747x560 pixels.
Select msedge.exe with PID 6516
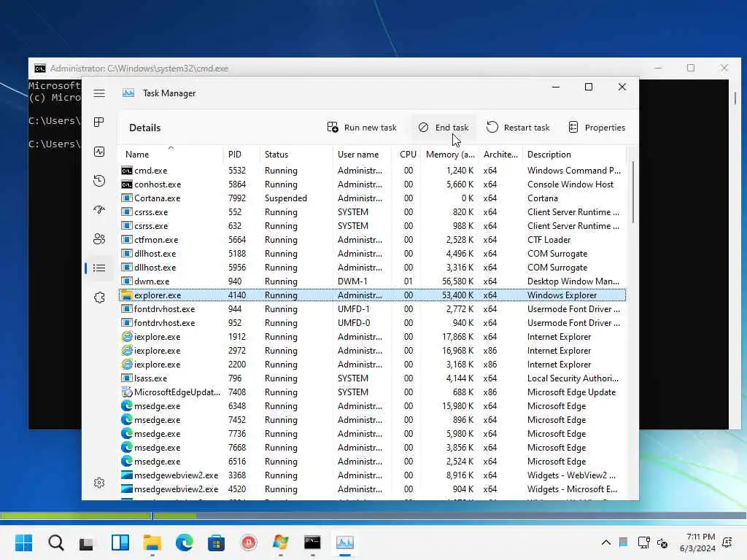372,461
